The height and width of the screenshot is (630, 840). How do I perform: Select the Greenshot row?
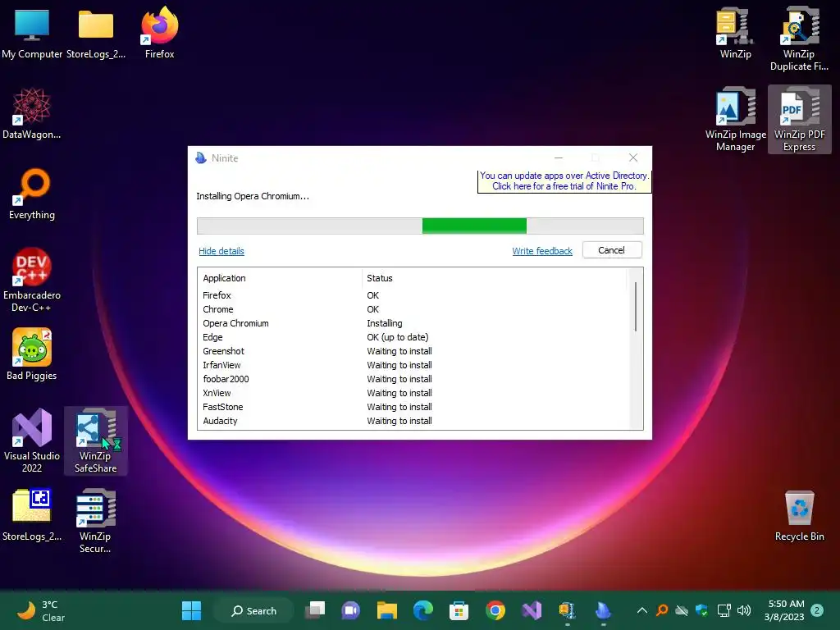pyautogui.click(x=413, y=351)
